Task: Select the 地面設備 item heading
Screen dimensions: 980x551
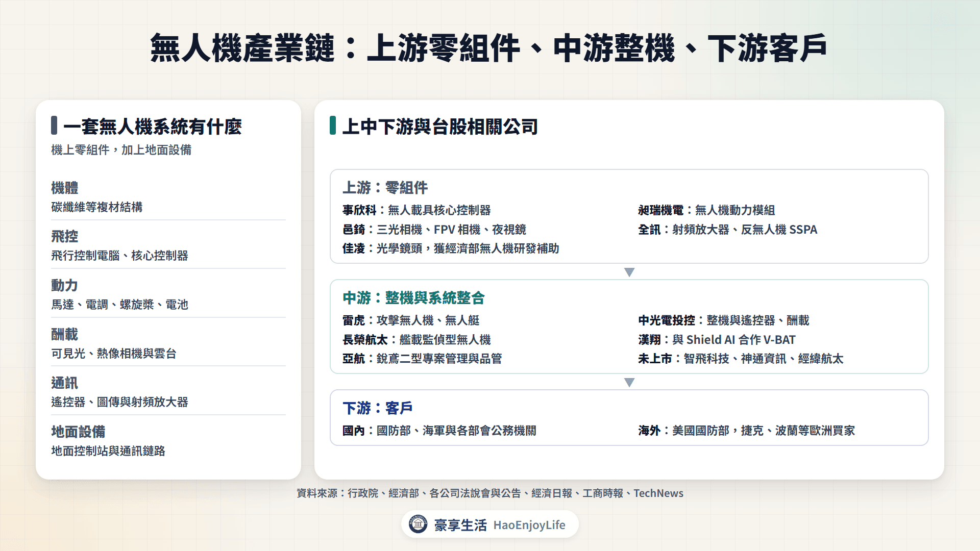Action: point(78,432)
